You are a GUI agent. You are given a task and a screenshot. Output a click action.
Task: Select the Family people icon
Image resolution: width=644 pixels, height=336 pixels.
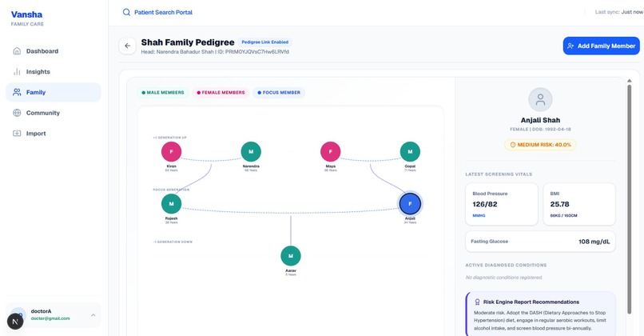[17, 92]
